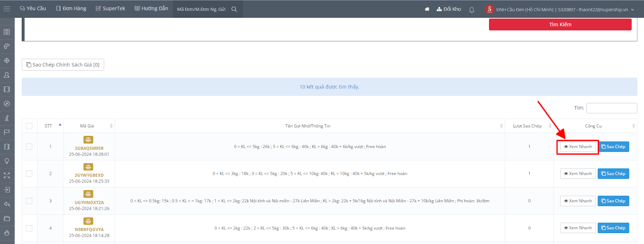Open the chess piece icon in sidebar
644x244 pixels.
[7, 118]
